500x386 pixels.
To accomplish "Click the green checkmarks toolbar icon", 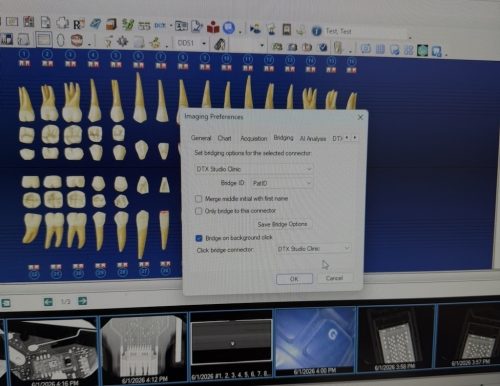I will click(128, 24).
